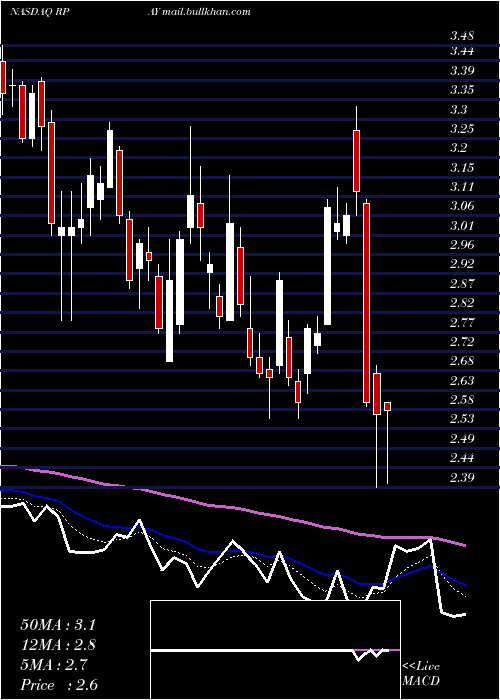Image resolution: width=500 pixels, height=700 pixels.
Task: Click the 2.77 price axis label
Action: pyautogui.click(x=462, y=323)
